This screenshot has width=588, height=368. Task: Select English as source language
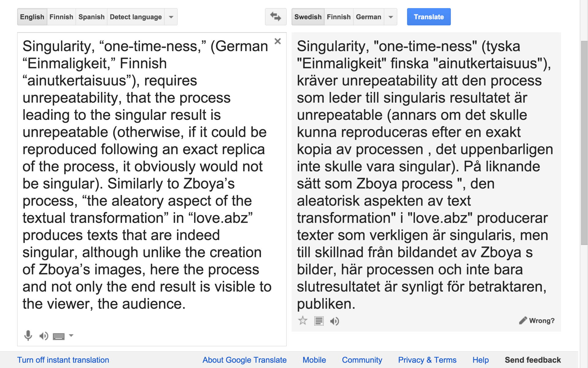[x=32, y=17]
